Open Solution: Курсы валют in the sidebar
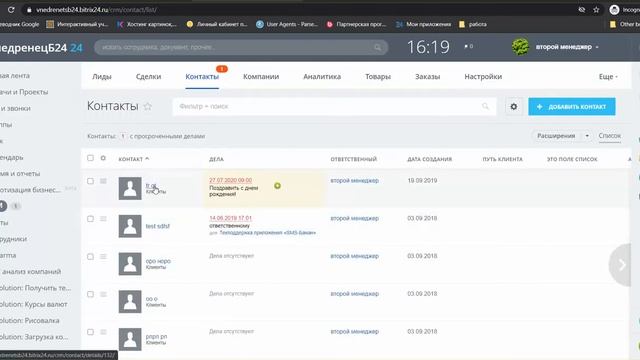Viewport: 640px width, 360px height. (34, 304)
